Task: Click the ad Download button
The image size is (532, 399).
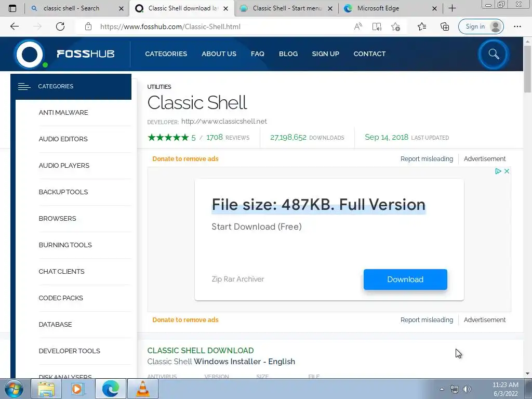Action: [x=405, y=279]
